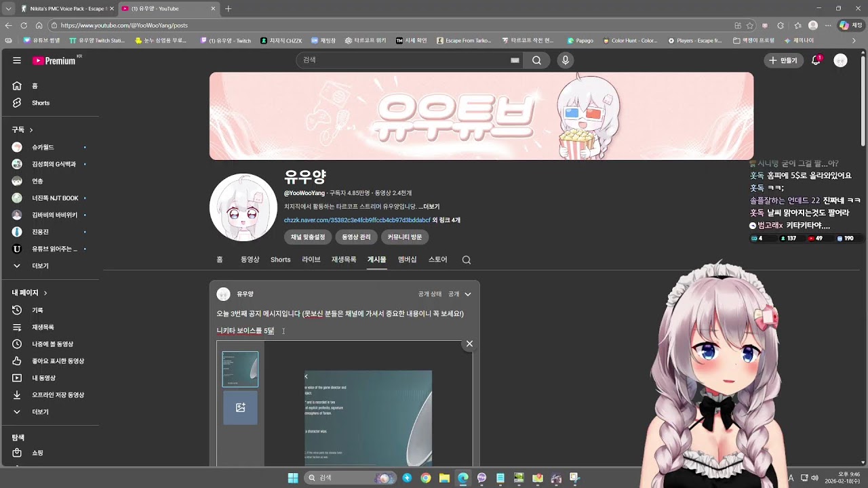Viewport: 868px width, 488px height.
Task: Click the Windows Start button
Action: coord(293,478)
